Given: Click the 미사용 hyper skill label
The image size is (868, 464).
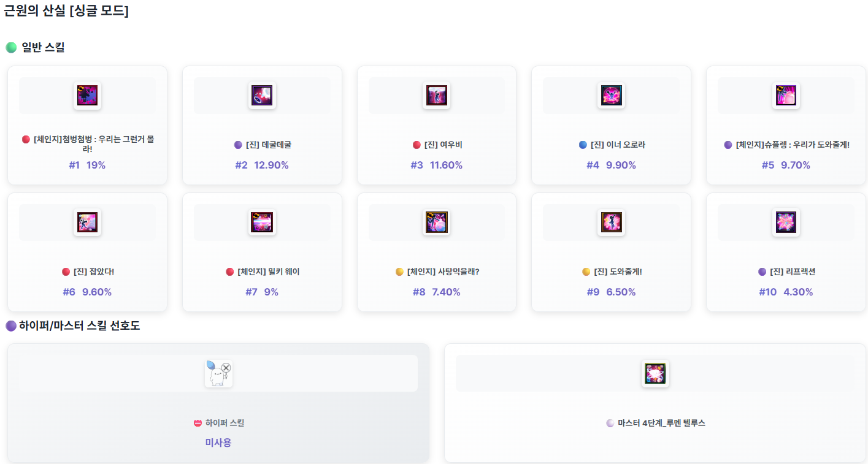Looking at the screenshot, I should [x=218, y=443].
